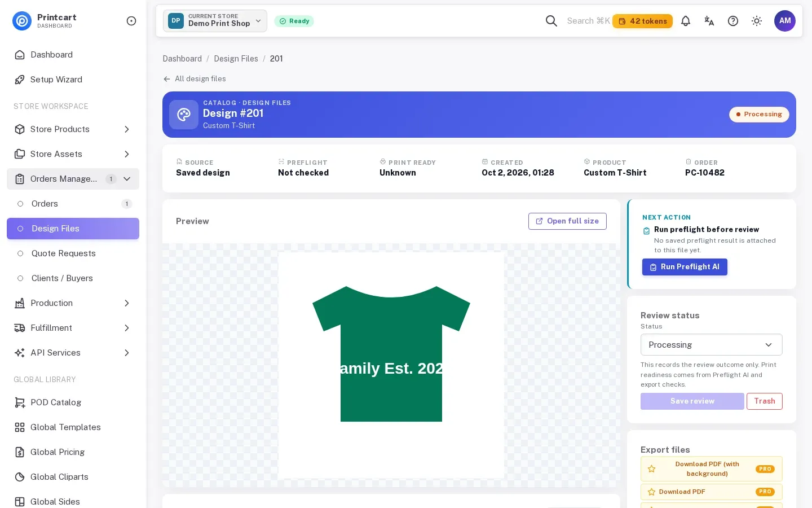Viewport: 812px width, 508px height.
Task: Click Design Files breadcrumb link
Action: tap(236, 59)
